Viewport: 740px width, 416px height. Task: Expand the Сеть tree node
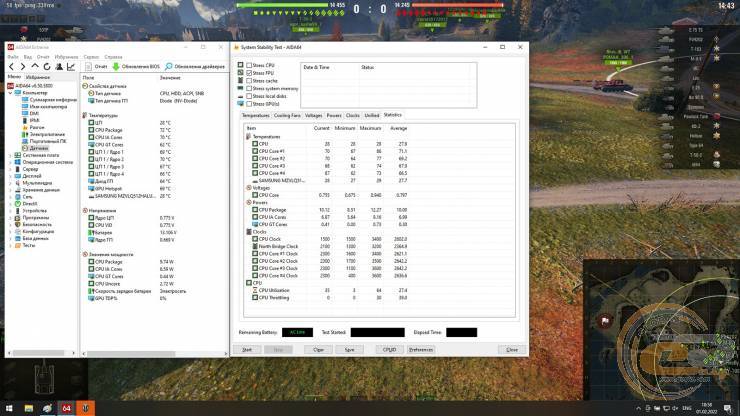[x=10, y=197]
